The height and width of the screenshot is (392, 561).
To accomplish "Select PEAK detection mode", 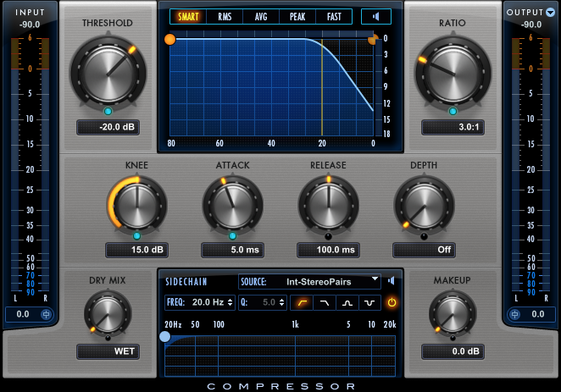I will [x=297, y=16].
